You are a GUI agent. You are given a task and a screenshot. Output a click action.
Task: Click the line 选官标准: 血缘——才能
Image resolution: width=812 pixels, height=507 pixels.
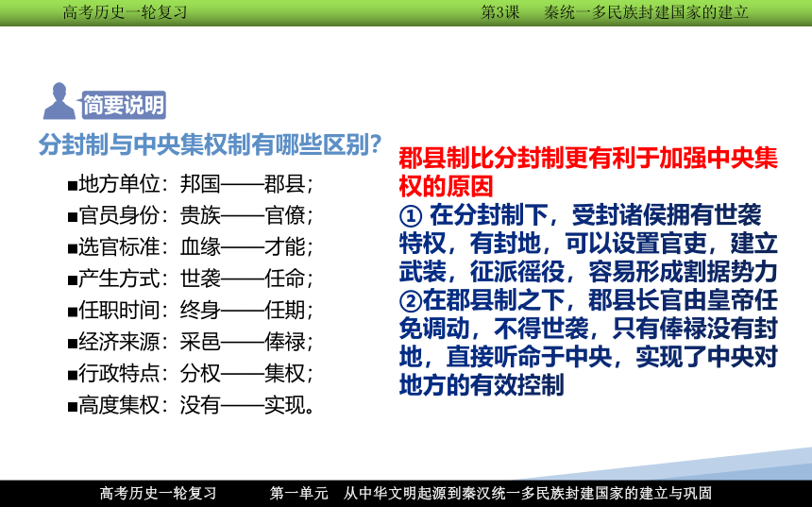pyautogui.click(x=190, y=247)
